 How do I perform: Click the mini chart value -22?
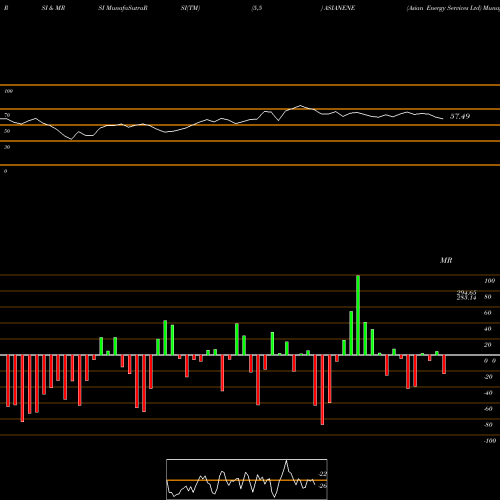point(322,474)
